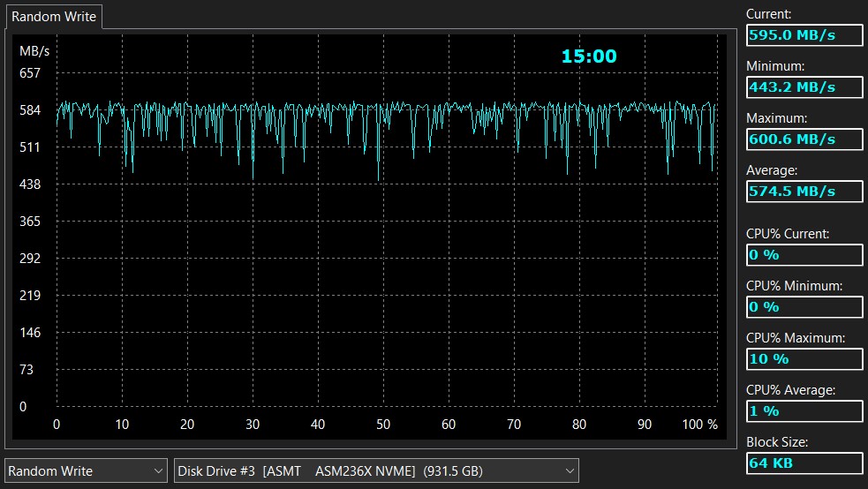Open the Random Write test type dropdown
This screenshot has height=489, width=868.
point(86,471)
